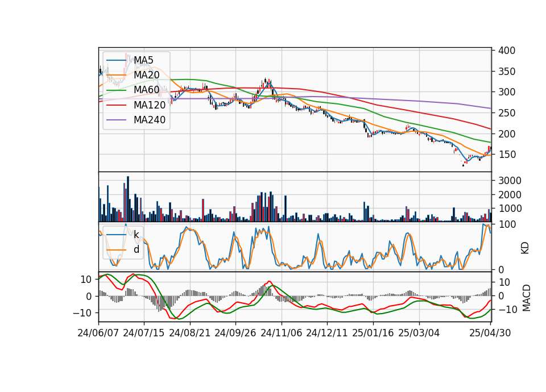Screen dimensions: 546x392
Task: Click the 2000 volume axis label
Action: tap(510, 195)
